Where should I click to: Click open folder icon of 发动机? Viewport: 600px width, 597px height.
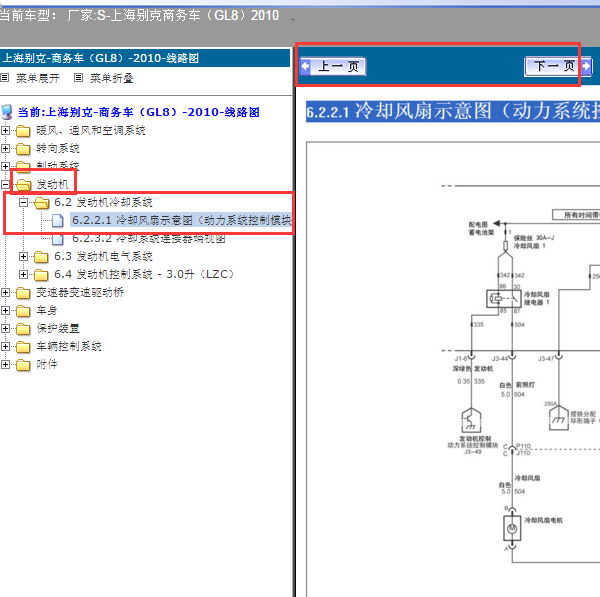tap(23, 185)
